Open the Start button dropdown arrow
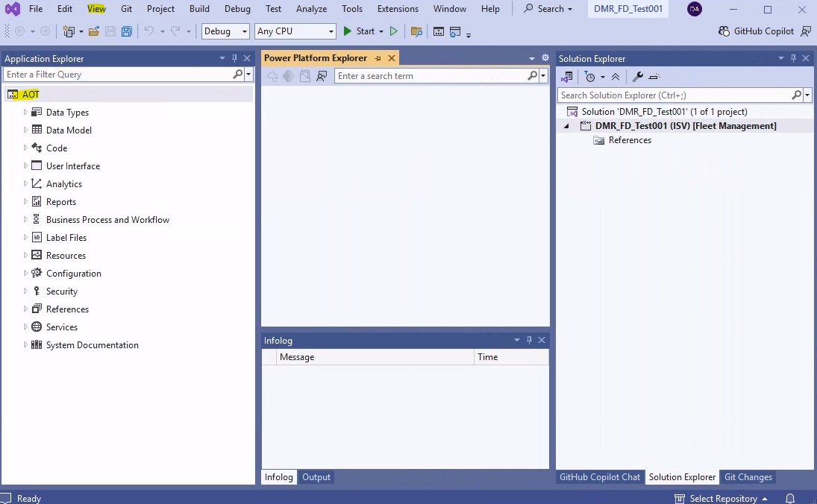Viewport: 817px width, 504px height. pyautogui.click(x=381, y=32)
